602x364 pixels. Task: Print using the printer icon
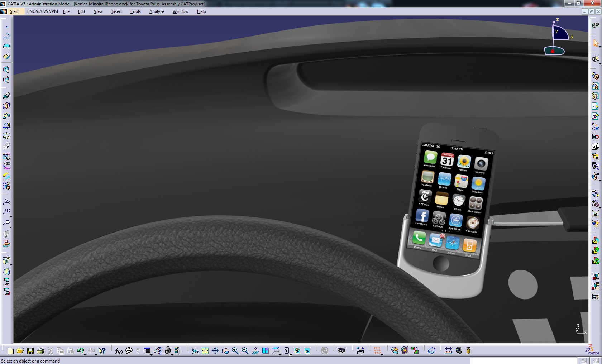coord(40,351)
